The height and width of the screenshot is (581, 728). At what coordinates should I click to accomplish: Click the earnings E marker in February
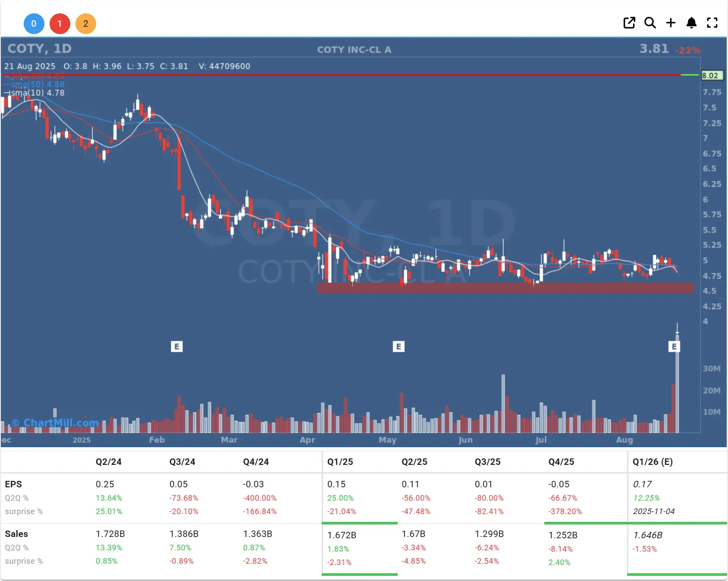pos(177,347)
